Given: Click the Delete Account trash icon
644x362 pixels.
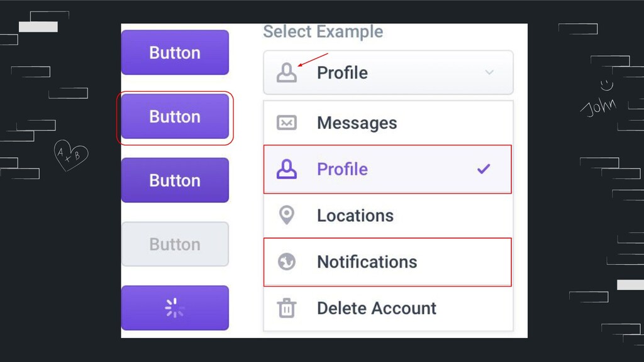Looking at the screenshot, I should click(x=287, y=308).
